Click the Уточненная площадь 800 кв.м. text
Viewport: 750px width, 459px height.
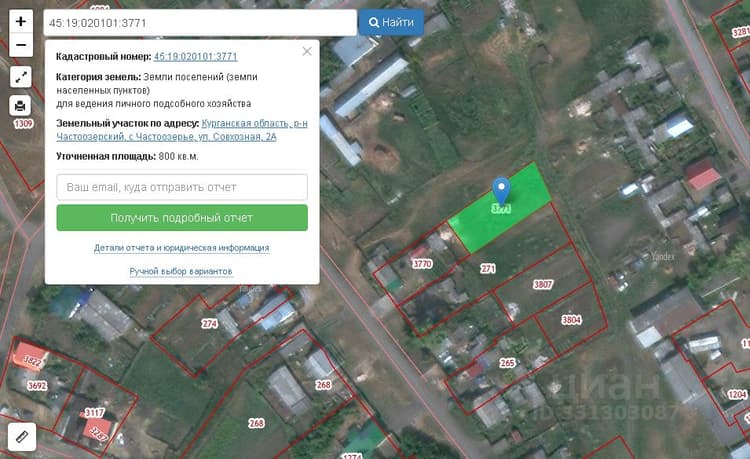[x=127, y=156]
